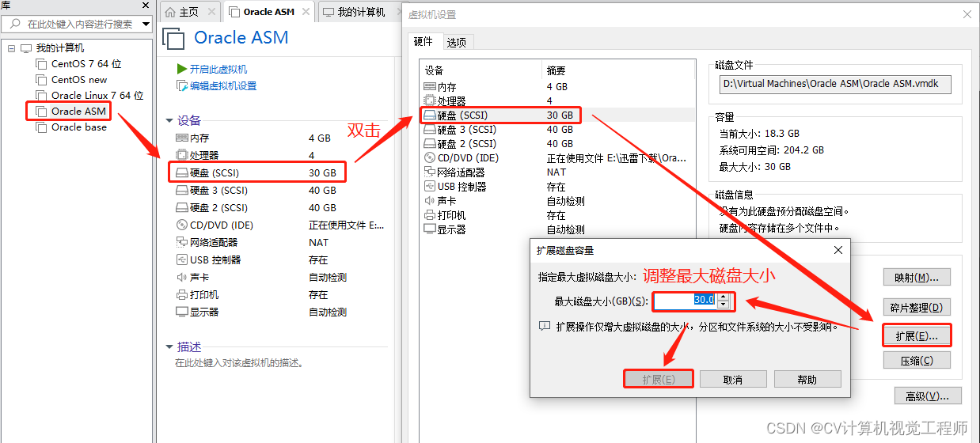Click the 内存 memory icon in main device list
This screenshot has width=980, height=443.
coord(181,138)
